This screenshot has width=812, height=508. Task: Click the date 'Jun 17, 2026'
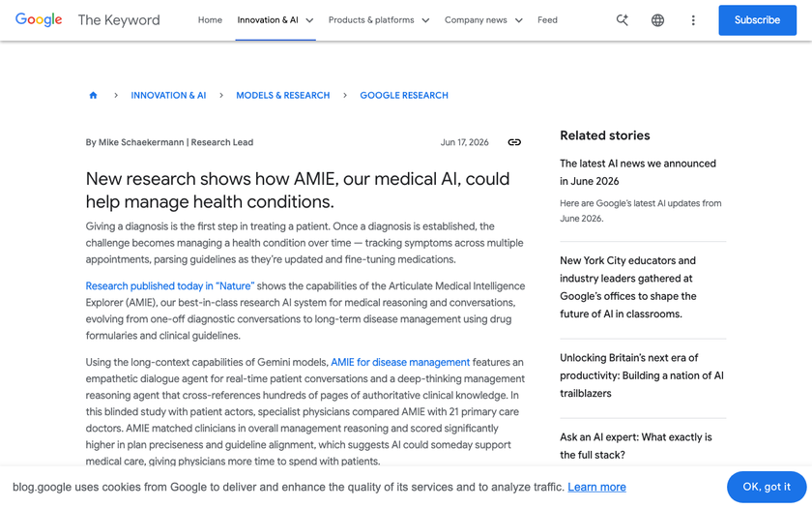465,142
